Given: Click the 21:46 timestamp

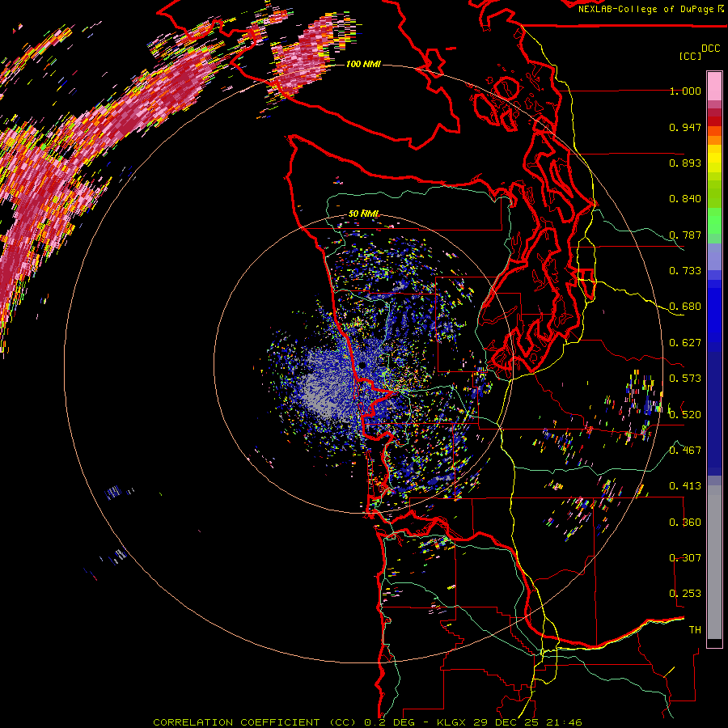Looking at the screenshot, I should pos(563,722).
